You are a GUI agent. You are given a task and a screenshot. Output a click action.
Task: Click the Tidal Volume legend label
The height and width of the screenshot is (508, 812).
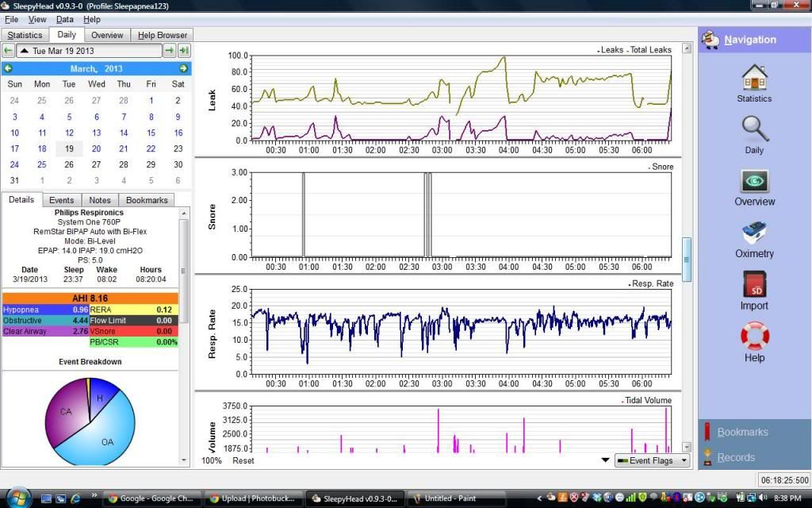click(x=647, y=400)
